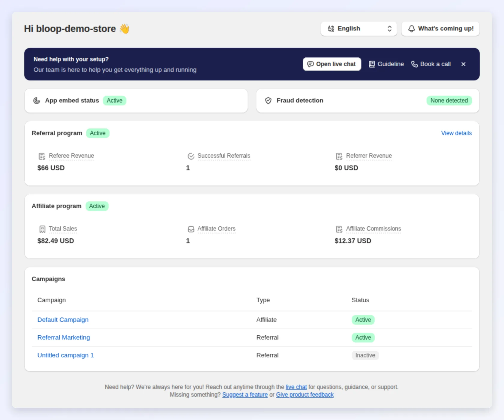Select Book a call in the banner
Screen dimensions: 504x420
point(431,64)
